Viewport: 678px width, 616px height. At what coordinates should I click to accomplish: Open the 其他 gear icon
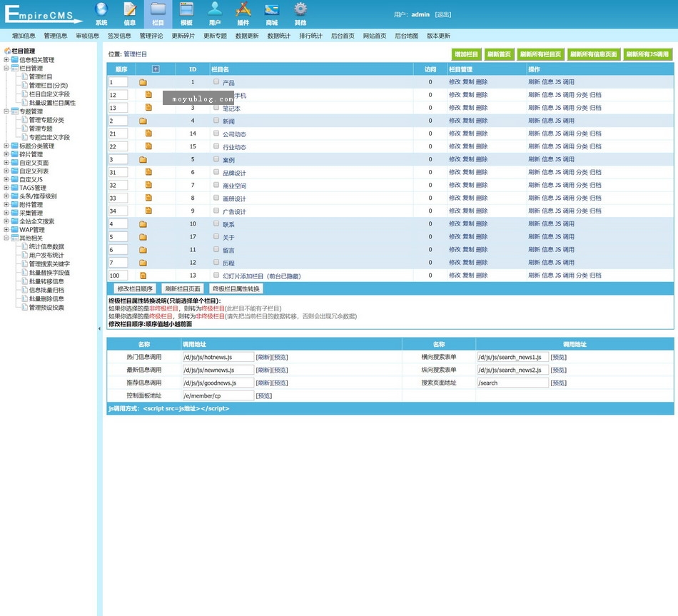(x=300, y=14)
